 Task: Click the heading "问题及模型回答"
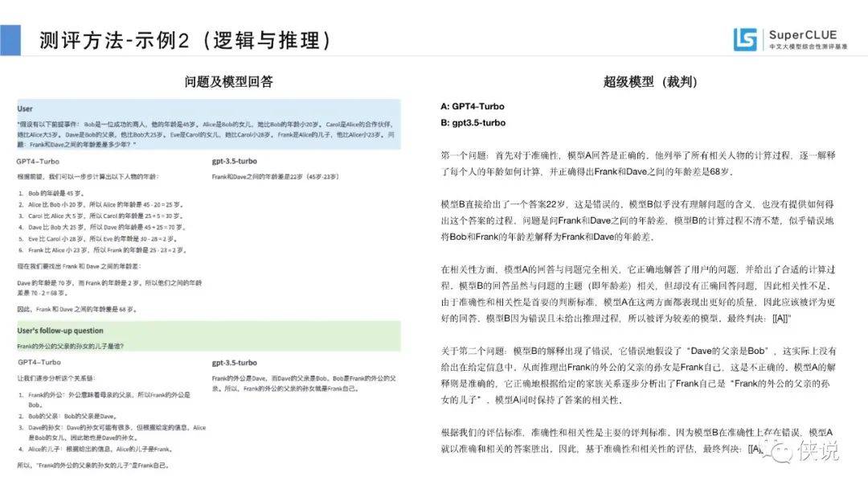pos(228,82)
